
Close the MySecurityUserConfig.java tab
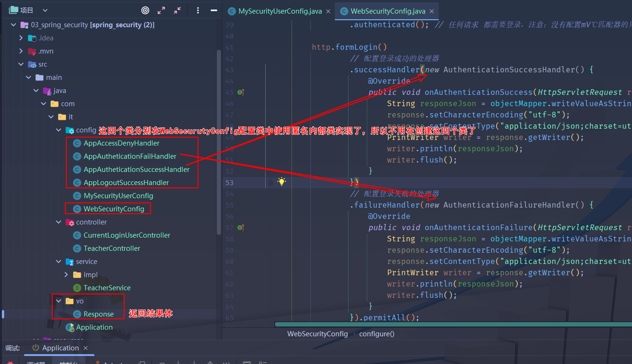327,11
